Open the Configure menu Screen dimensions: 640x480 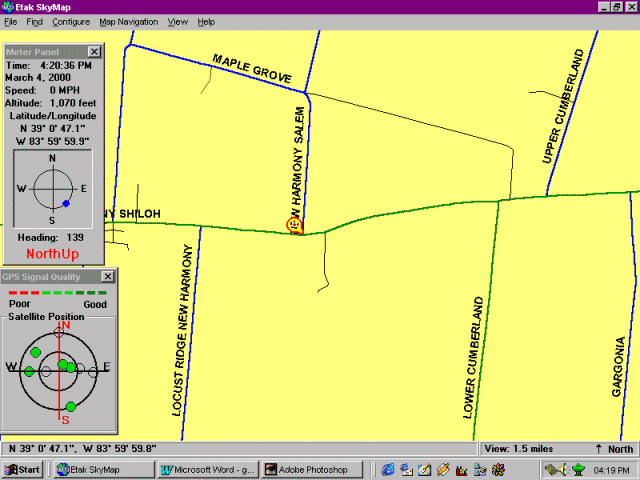tap(71, 22)
